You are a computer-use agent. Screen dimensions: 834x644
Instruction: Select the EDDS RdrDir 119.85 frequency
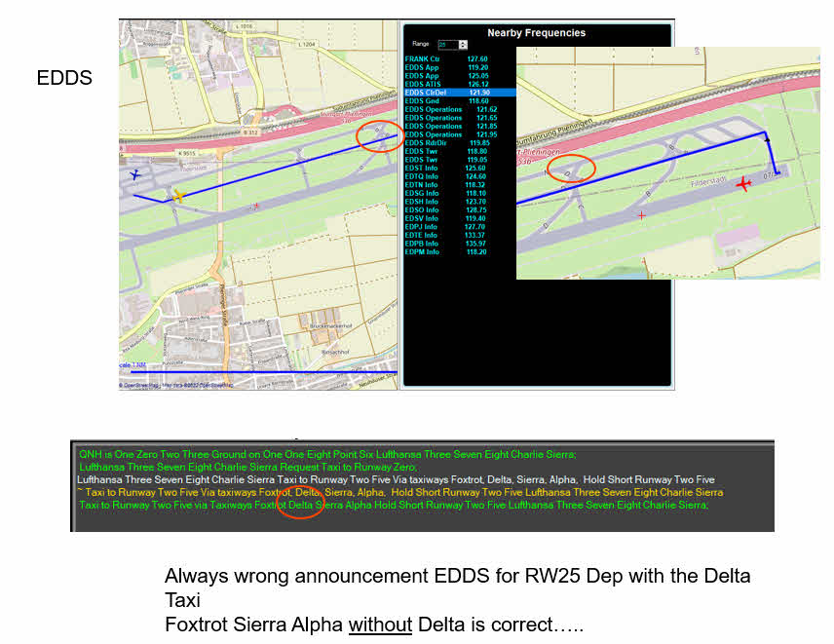click(447, 143)
